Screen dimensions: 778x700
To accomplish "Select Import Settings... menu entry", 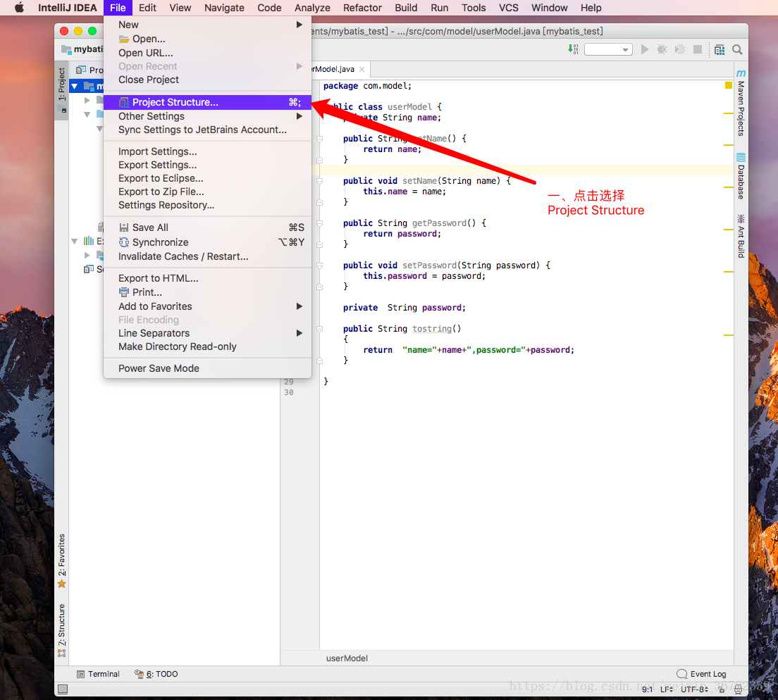I will [207, 151].
